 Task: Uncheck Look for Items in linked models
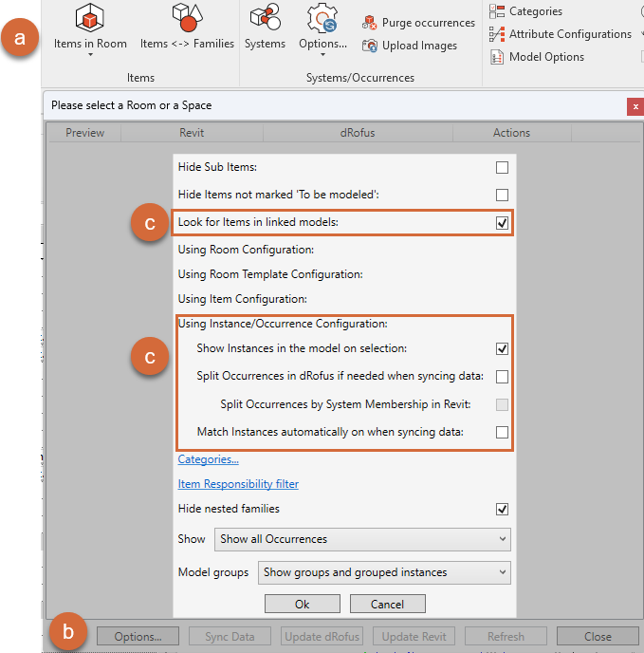pos(502,224)
